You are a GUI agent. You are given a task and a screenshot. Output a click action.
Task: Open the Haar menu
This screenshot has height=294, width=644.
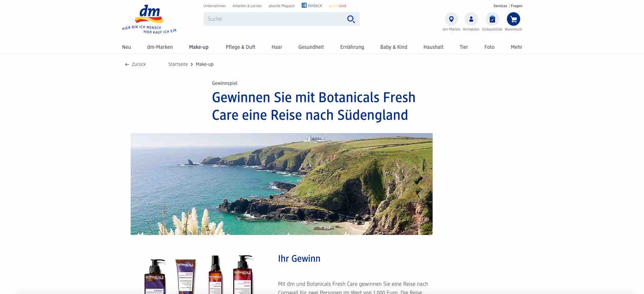(277, 47)
